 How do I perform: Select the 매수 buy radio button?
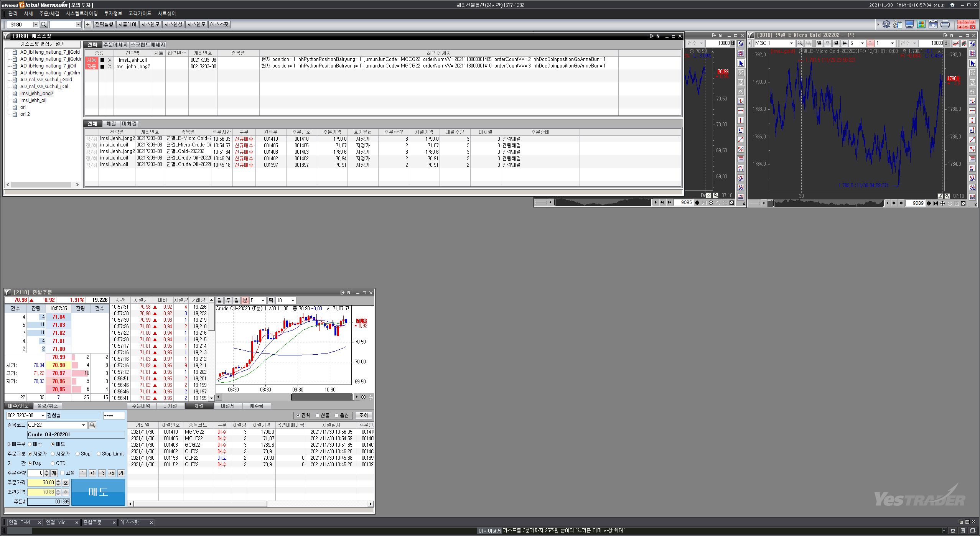(x=30, y=444)
